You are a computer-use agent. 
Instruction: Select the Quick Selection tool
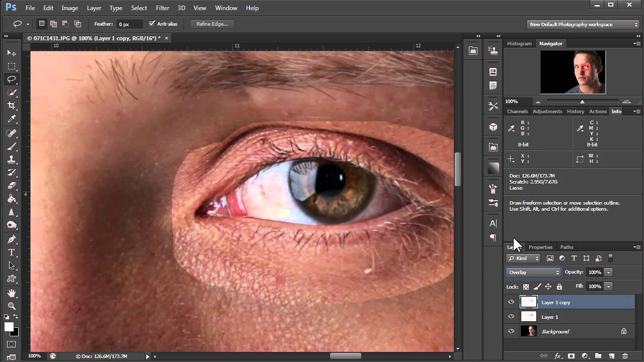[12, 93]
